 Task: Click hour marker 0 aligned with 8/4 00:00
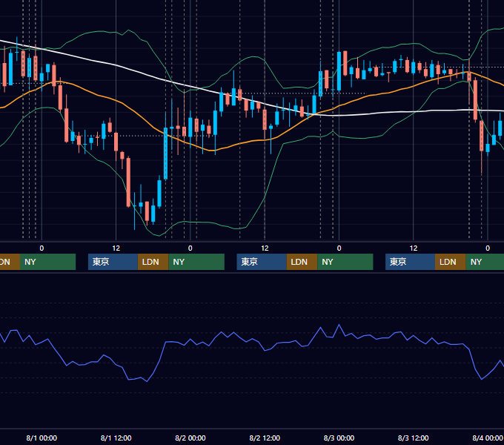pyautogui.click(x=488, y=248)
